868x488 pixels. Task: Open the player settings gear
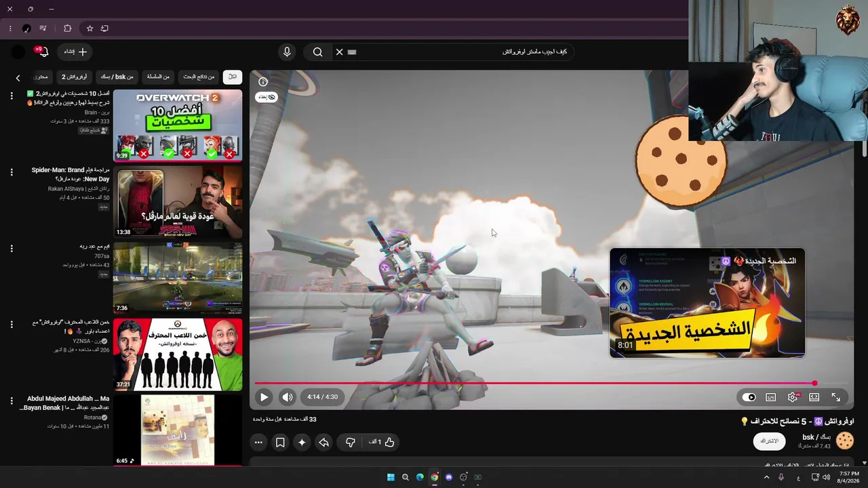click(793, 397)
